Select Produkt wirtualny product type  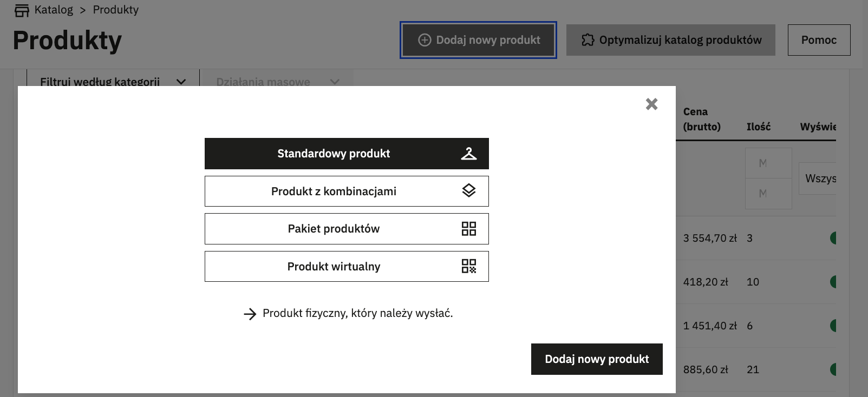[347, 266]
